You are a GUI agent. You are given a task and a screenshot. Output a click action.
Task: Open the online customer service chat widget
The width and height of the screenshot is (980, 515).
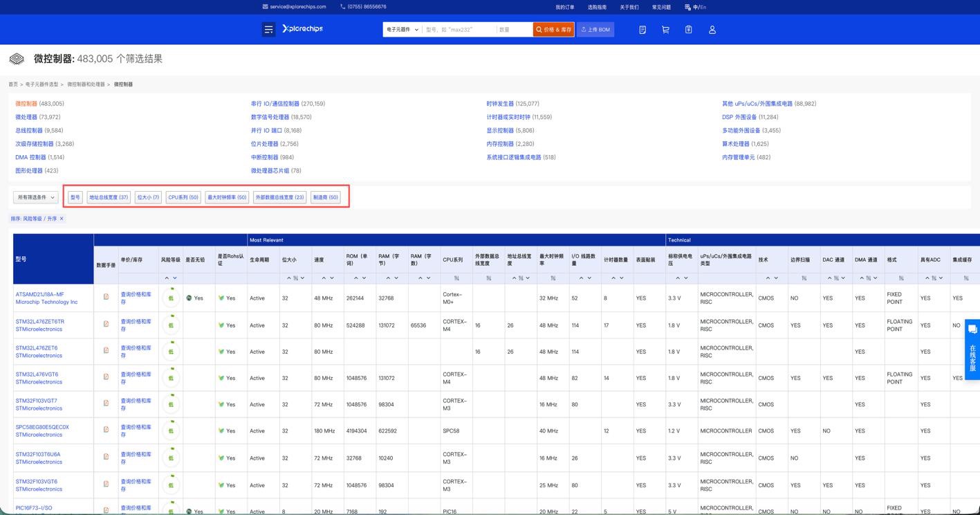972,349
